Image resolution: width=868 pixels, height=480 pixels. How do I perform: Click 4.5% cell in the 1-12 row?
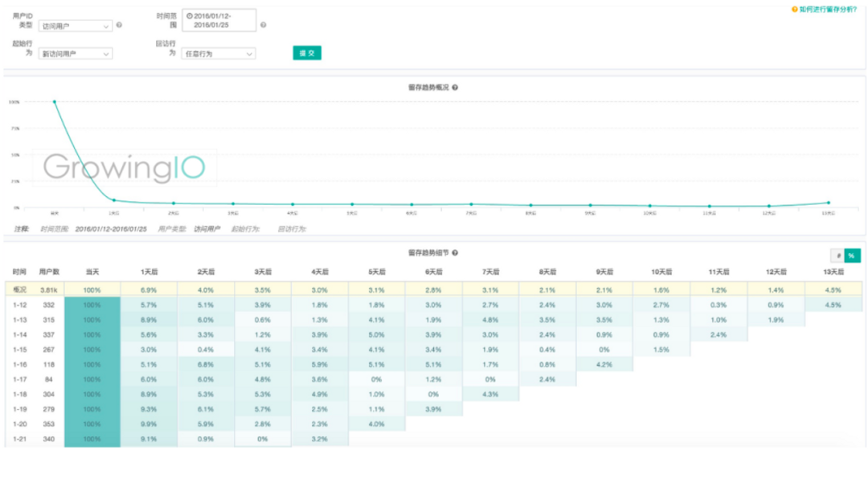tap(833, 305)
